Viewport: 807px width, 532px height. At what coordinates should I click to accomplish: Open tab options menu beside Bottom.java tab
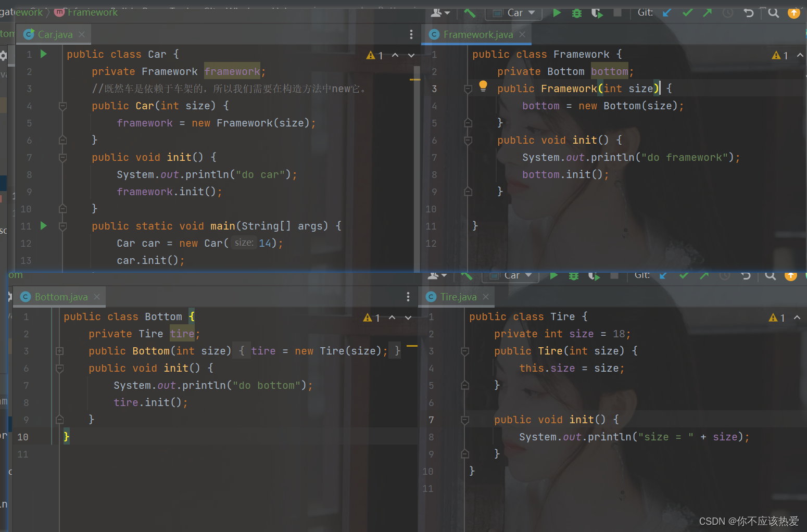click(x=408, y=297)
